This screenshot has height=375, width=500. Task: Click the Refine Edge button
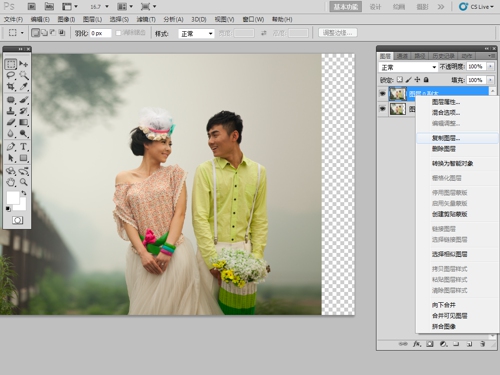pyautogui.click(x=338, y=33)
